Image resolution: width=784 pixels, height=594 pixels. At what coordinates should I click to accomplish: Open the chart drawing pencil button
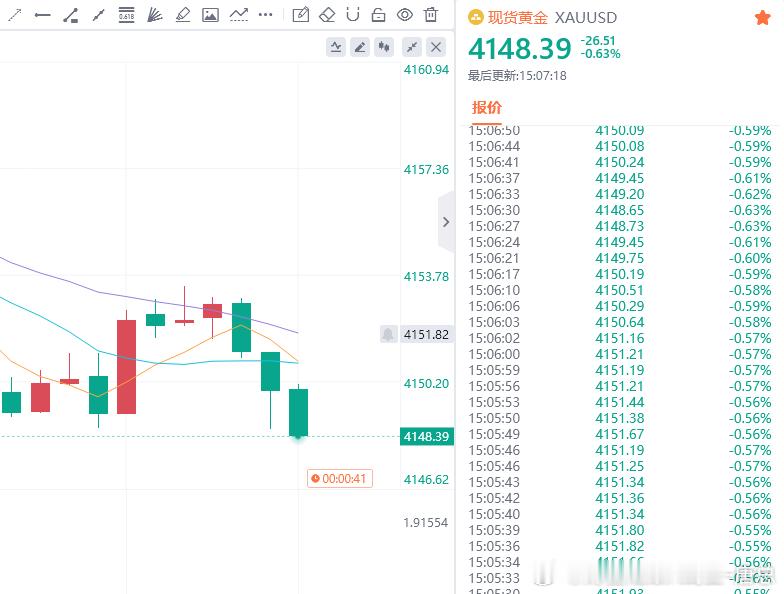(x=360, y=47)
